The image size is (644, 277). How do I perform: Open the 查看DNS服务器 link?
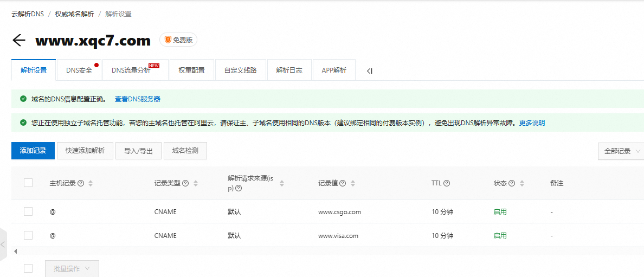point(137,99)
